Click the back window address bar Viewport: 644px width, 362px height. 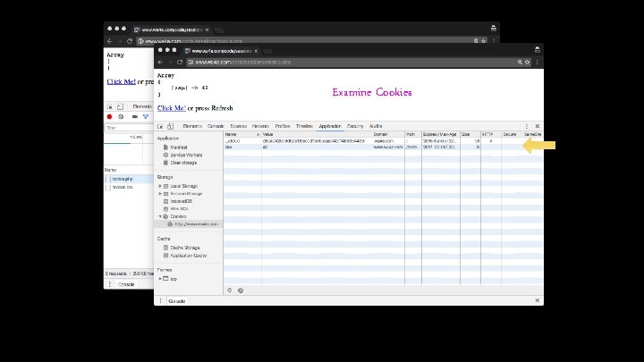(x=312, y=41)
